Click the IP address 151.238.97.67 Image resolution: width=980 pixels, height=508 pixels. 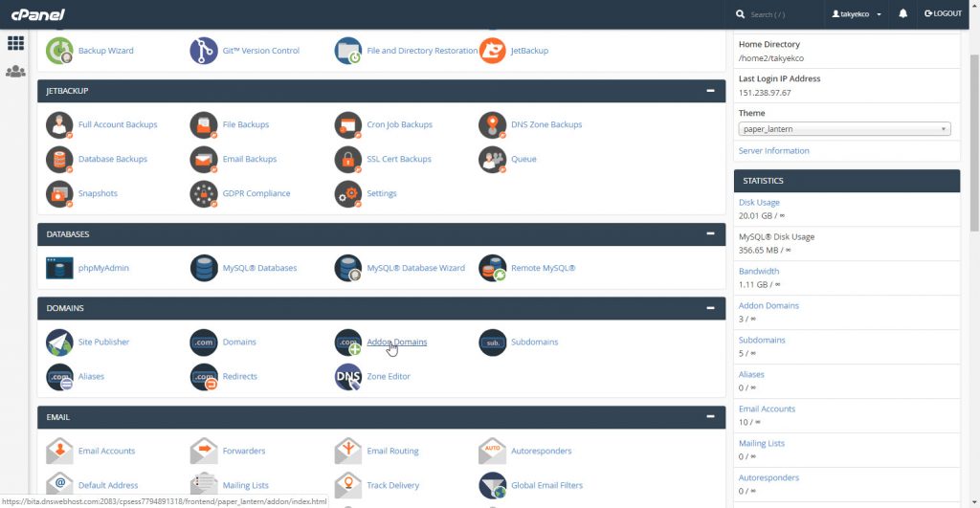coord(765,93)
